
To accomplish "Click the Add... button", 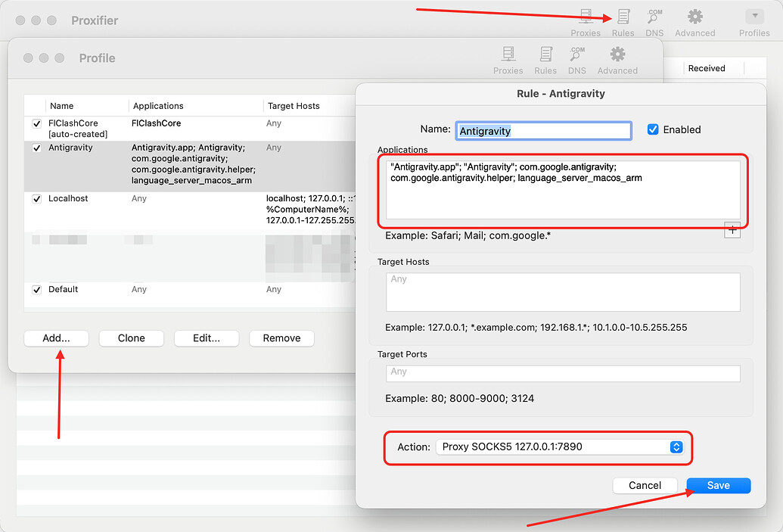I will pyautogui.click(x=56, y=338).
